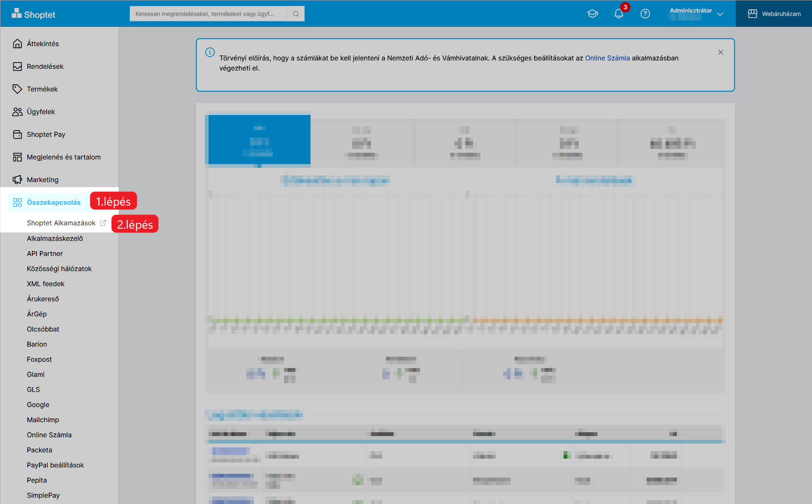The width and height of the screenshot is (812, 504).
Task: Click the graduation cap academy icon
Action: (x=592, y=14)
